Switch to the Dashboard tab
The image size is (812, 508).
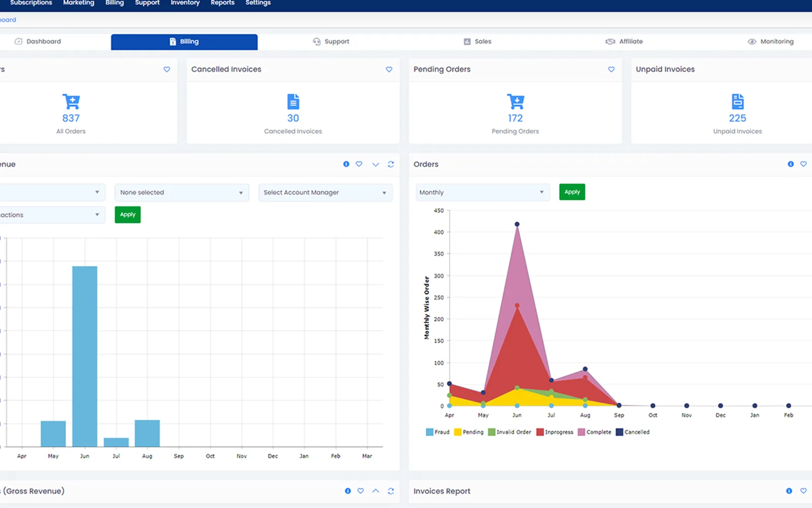tap(38, 42)
